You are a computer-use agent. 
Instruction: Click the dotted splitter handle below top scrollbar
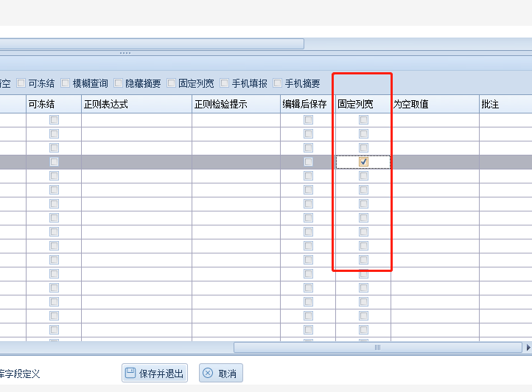(x=125, y=53)
